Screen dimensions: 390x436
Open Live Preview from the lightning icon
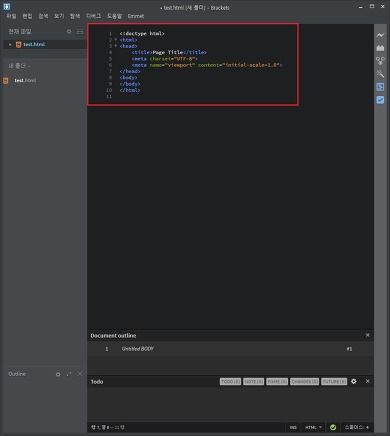(380, 35)
